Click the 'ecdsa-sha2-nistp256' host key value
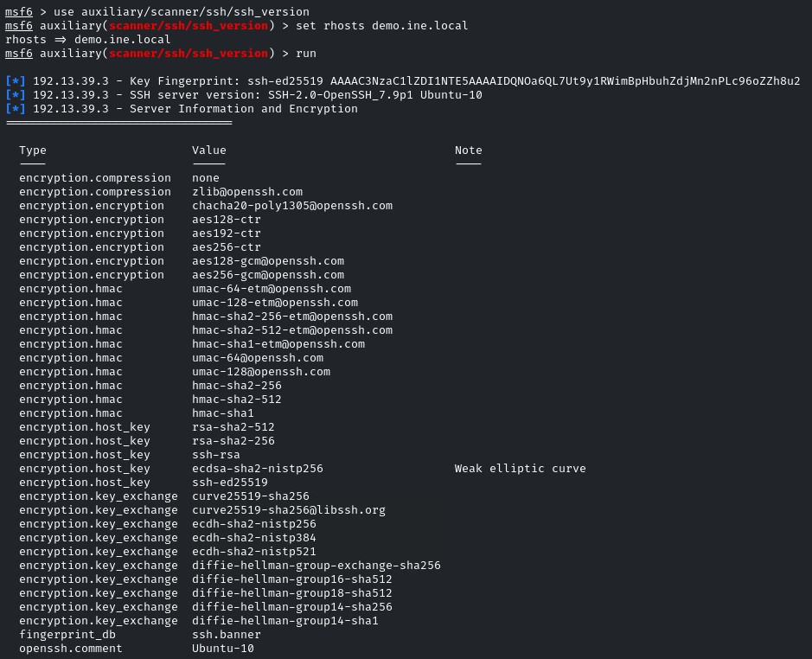 (258, 469)
